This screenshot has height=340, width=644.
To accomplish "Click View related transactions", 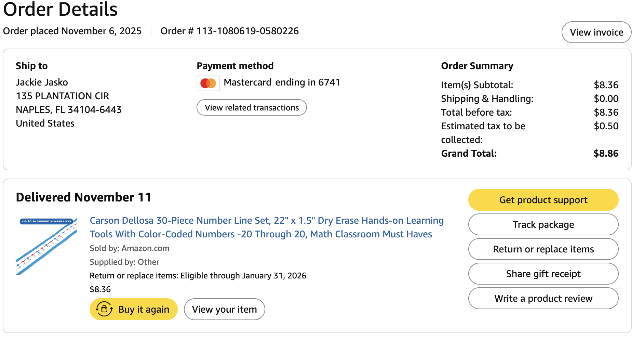I will (252, 108).
